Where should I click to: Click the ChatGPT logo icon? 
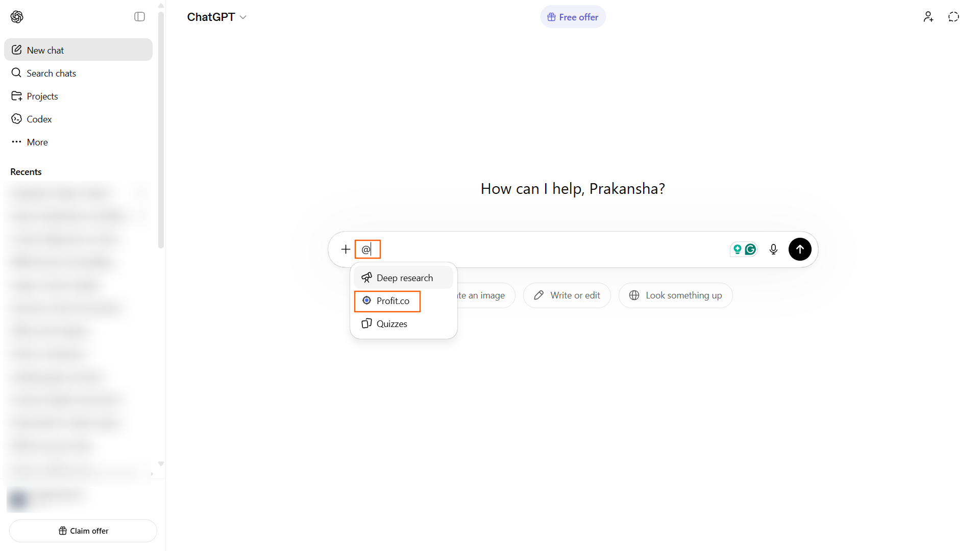pos(17,17)
